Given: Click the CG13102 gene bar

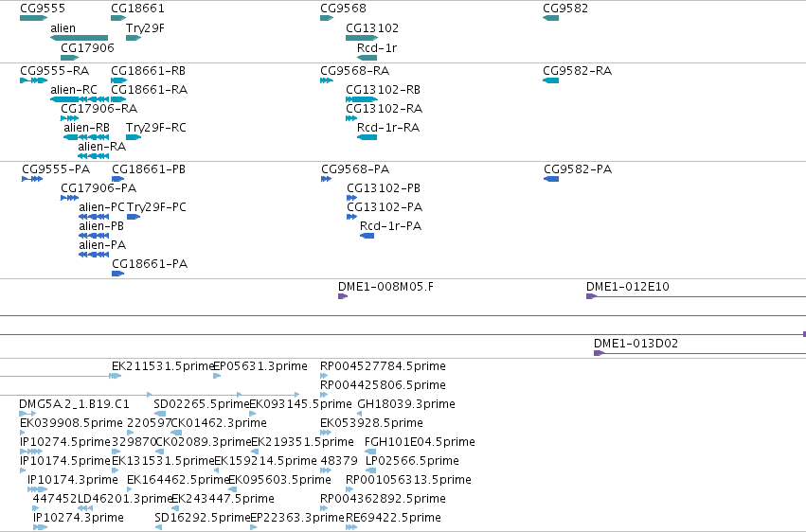Looking at the screenshot, I should 362,38.
